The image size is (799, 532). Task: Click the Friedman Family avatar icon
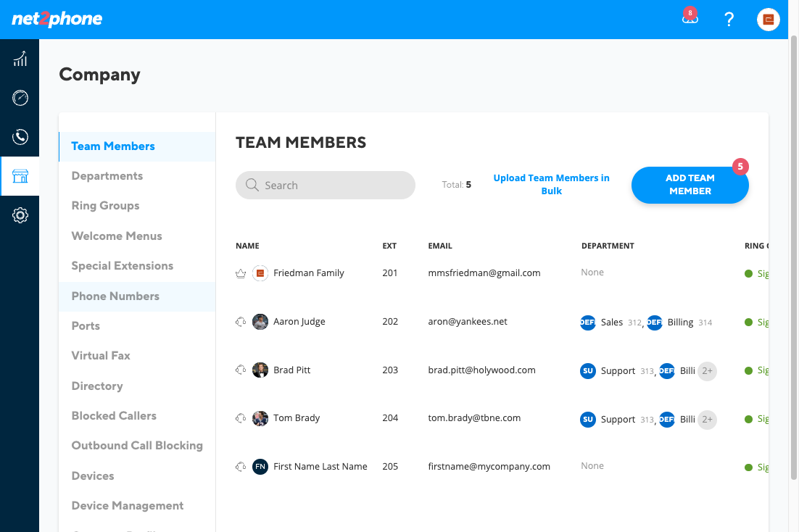[x=260, y=273]
